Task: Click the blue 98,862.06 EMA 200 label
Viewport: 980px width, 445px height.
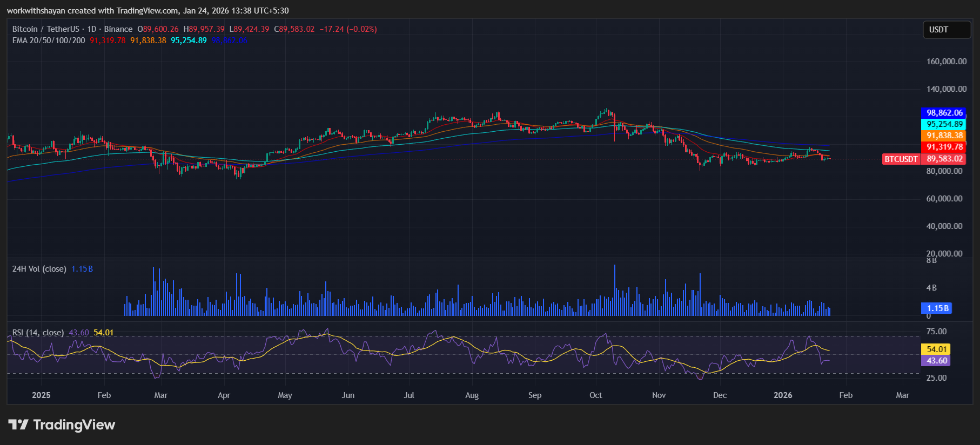Action: [x=944, y=113]
